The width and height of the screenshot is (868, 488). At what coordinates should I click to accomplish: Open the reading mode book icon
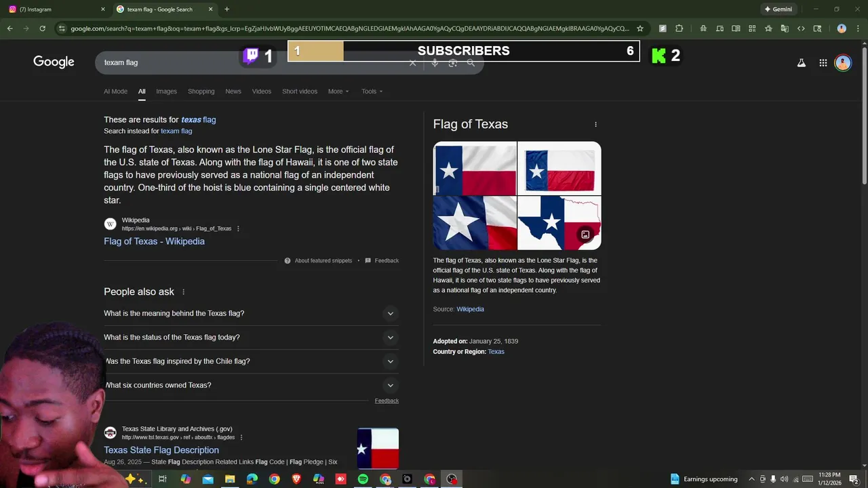coord(736,28)
